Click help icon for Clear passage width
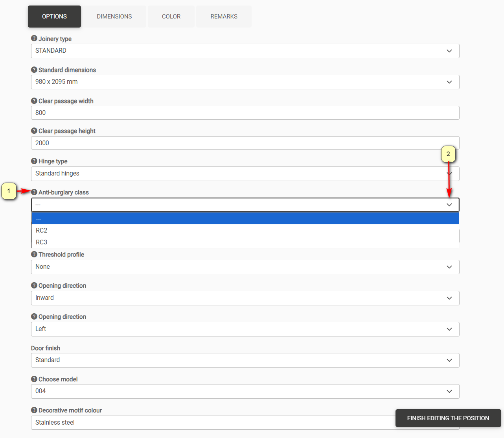This screenshot has height=438, width=504. tap(34, 101)
